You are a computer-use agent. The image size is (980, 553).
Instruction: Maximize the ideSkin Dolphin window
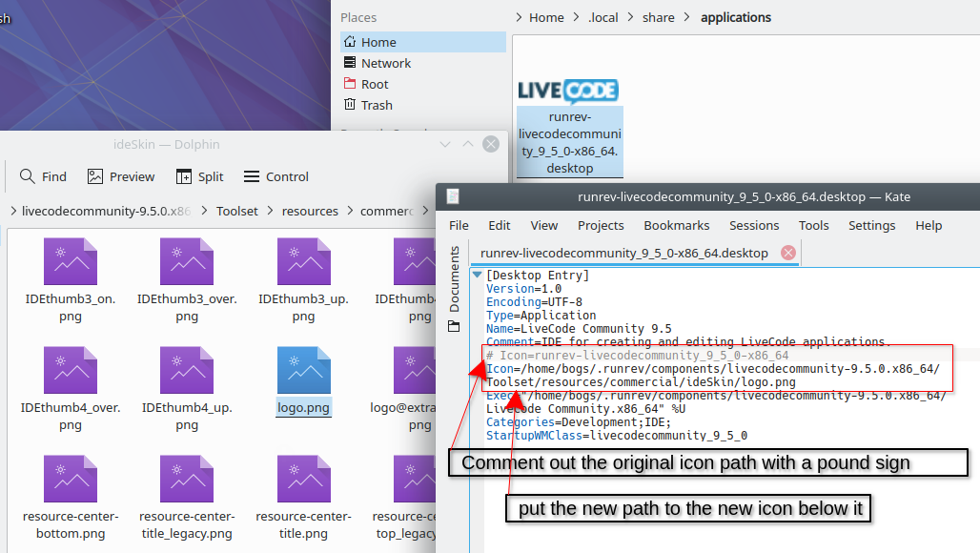(x=468, y=144)
